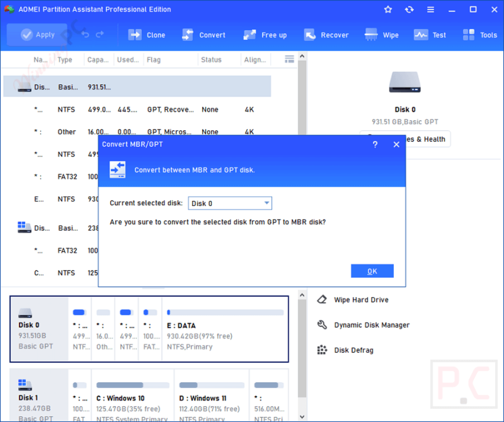Click the Apply button
The width and height of the screenshot is (504, 422).
37,35
